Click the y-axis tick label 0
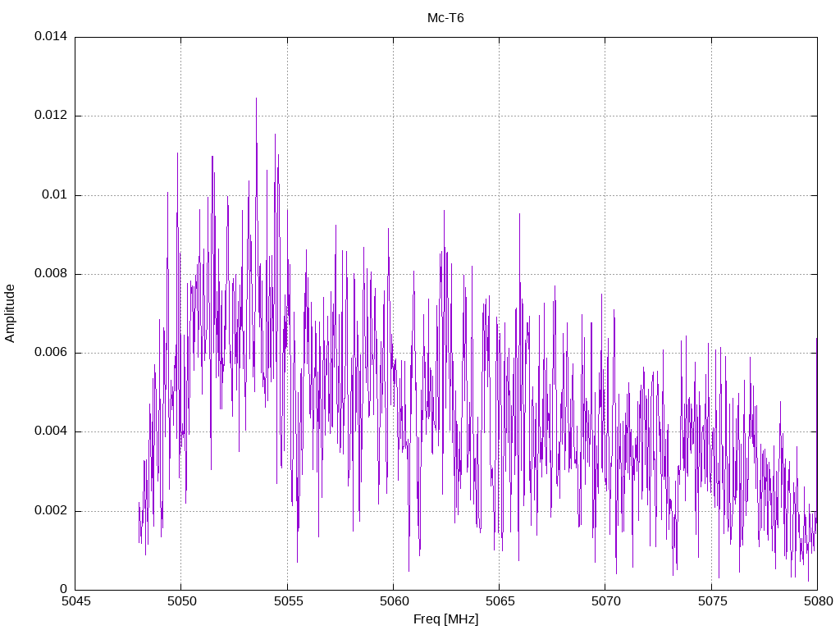Viewport: 840px width, 630px height. click(x=64, y=589)
